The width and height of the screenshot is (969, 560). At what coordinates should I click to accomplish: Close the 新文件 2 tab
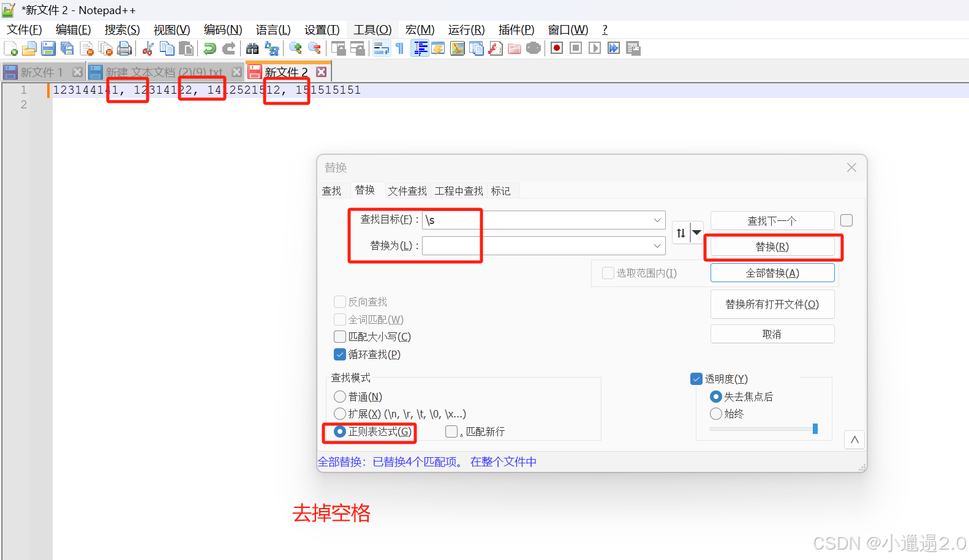click(321, 72)
